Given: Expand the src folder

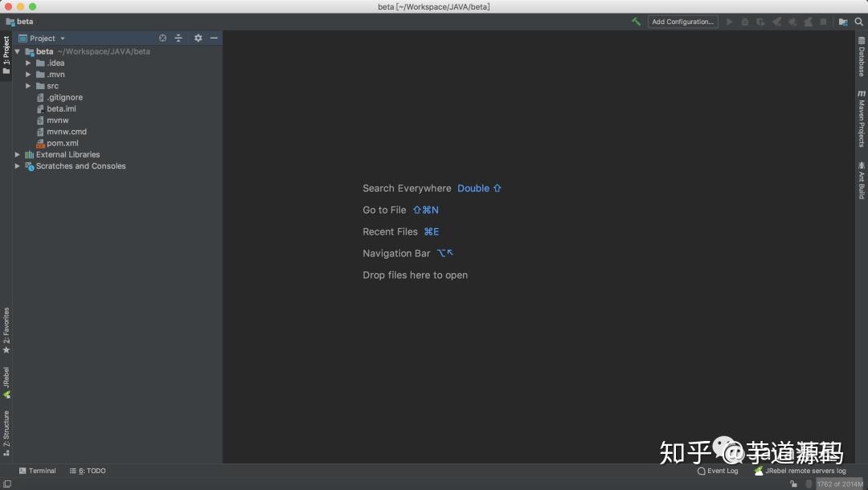Looking at the screenshot, I should tap(29, 86).
